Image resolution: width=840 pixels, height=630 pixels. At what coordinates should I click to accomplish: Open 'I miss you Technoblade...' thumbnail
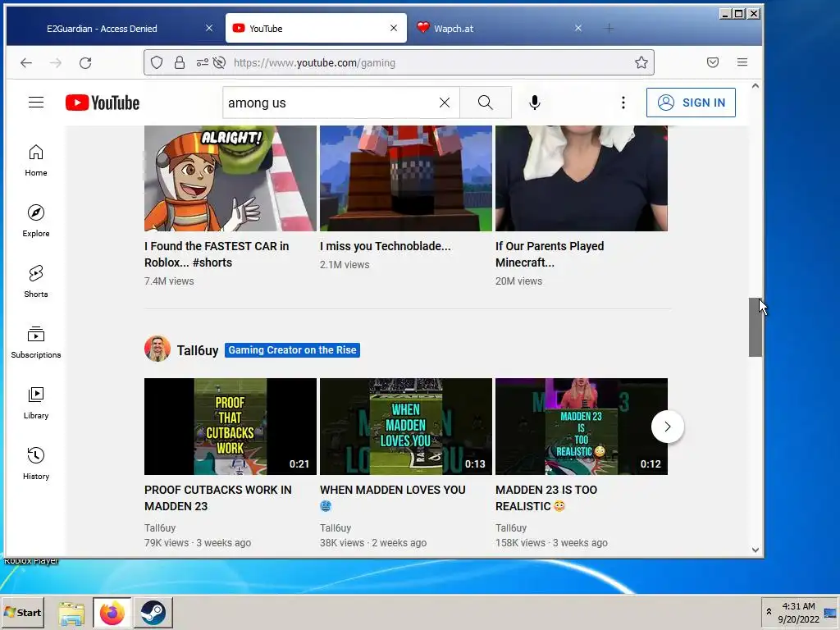tap(406, 178)
